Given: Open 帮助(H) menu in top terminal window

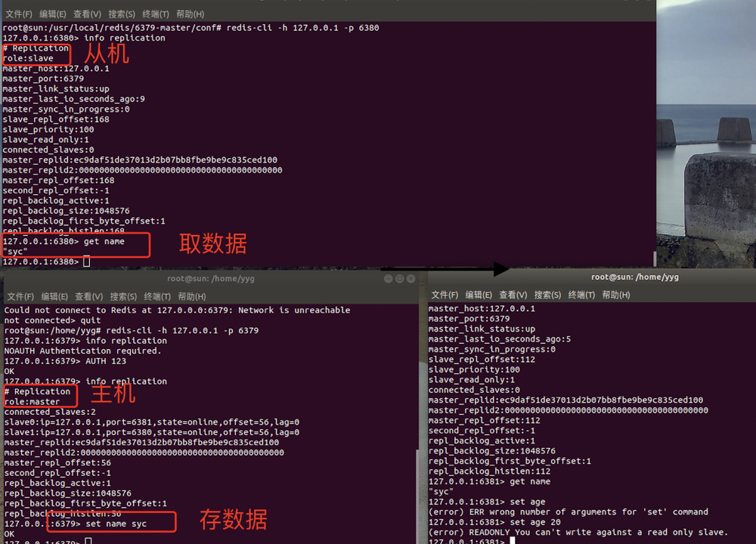Looking at the screenshot, I should point(190,14).
